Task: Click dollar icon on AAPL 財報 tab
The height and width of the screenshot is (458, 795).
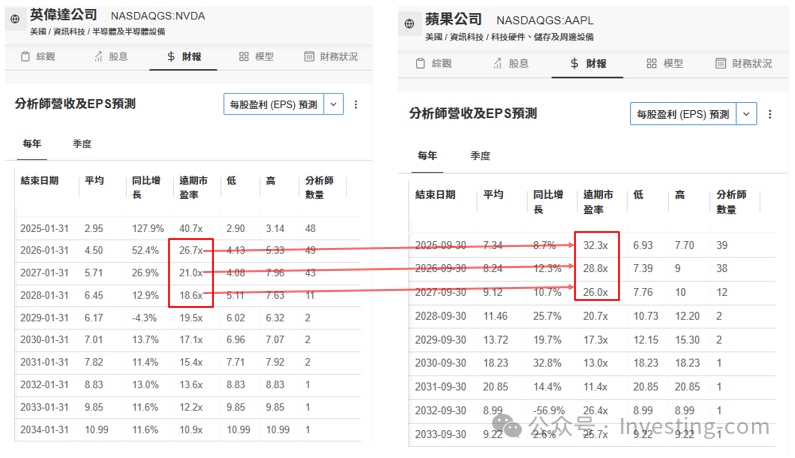Action: pyautogui.click(x=574, y=63)
